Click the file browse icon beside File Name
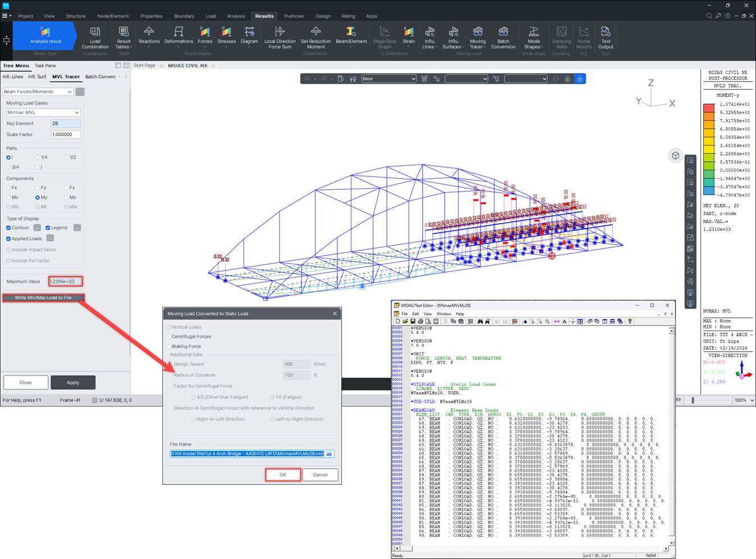The width and height of the screenshot is (756, 559). point(329,454)
